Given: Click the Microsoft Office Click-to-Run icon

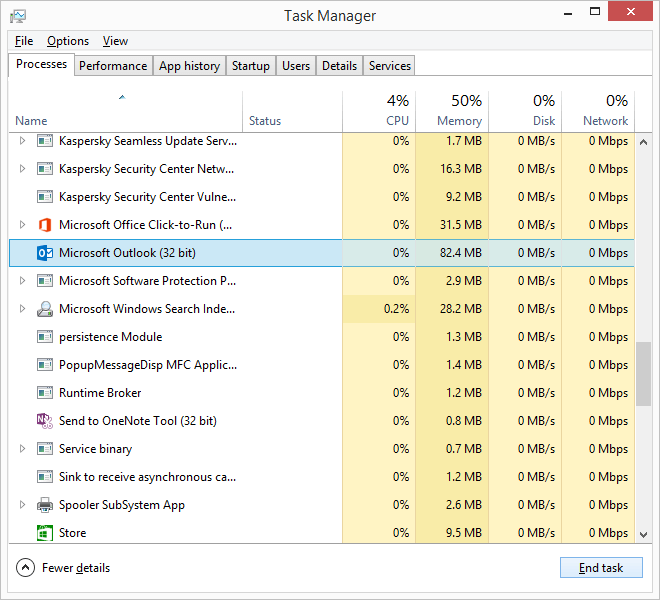Looking at the screenshot, I should pos(45,225).
